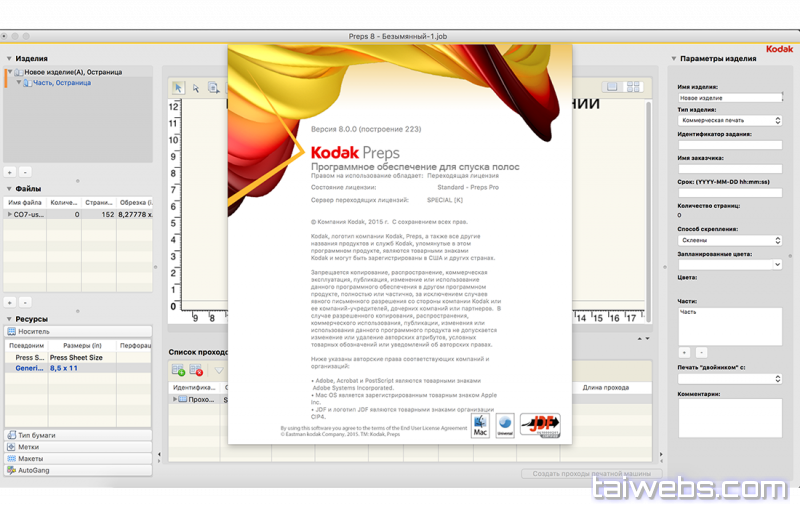800x516 pixels.
Task: Click the add press run icon
Action: [x=178, y=370]
